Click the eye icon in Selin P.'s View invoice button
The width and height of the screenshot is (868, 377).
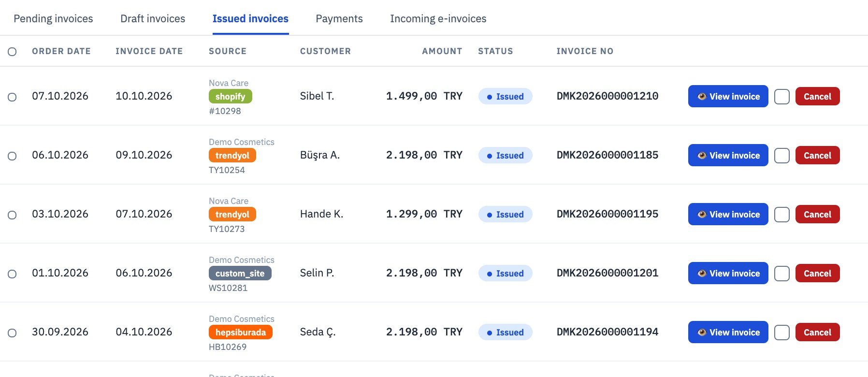pos(702,273)
